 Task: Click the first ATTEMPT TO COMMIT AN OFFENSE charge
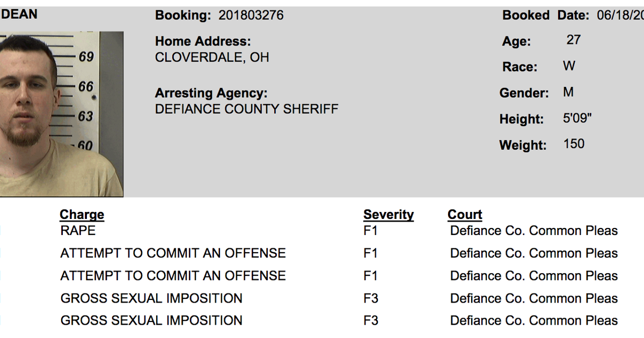(x=173, y=253)
